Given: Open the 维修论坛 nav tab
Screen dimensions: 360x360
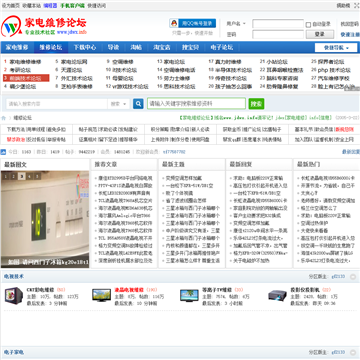Looking at the screenshot, I should [x=51, y=47].
